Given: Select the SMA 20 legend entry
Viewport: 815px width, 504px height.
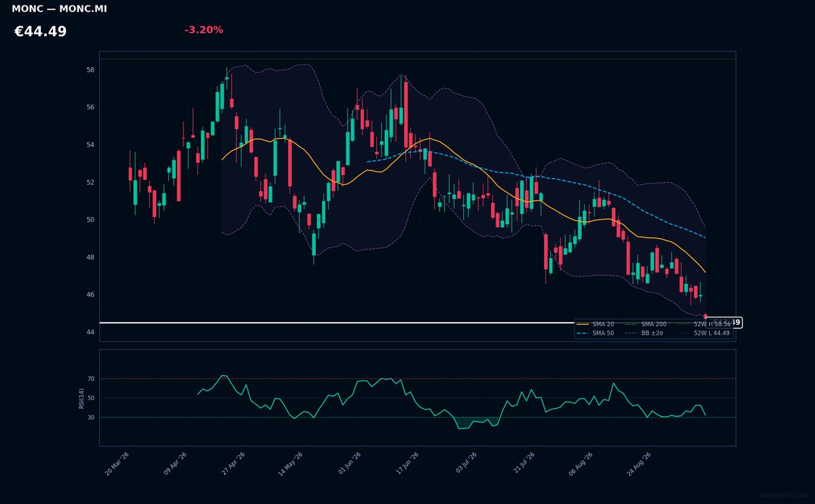Looking at the screenshot, I should (x=596, y=325).
